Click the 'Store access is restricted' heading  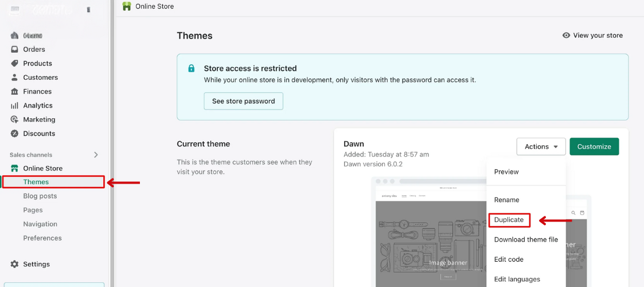[x=250, y=68]
